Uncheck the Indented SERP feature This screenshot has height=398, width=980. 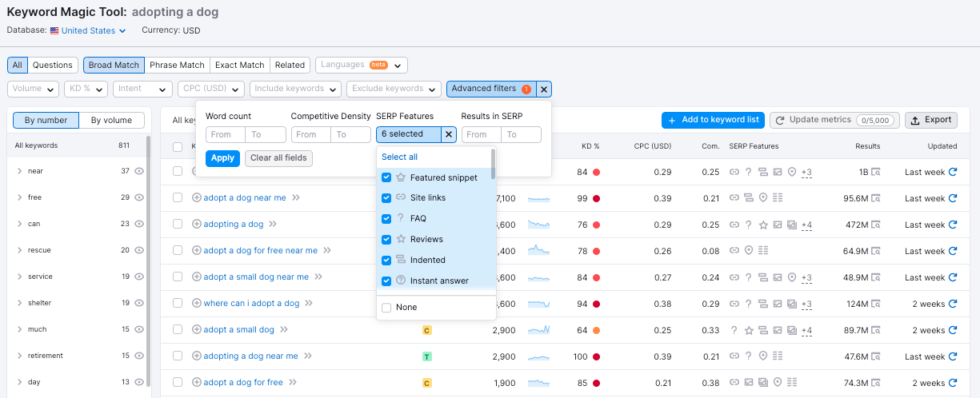coord(386,260)
